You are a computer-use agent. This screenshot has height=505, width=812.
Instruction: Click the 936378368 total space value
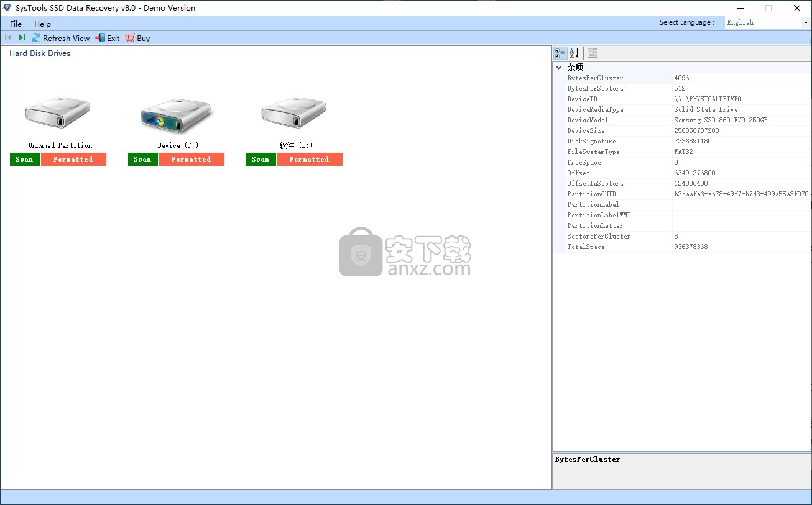click(691, 247)
